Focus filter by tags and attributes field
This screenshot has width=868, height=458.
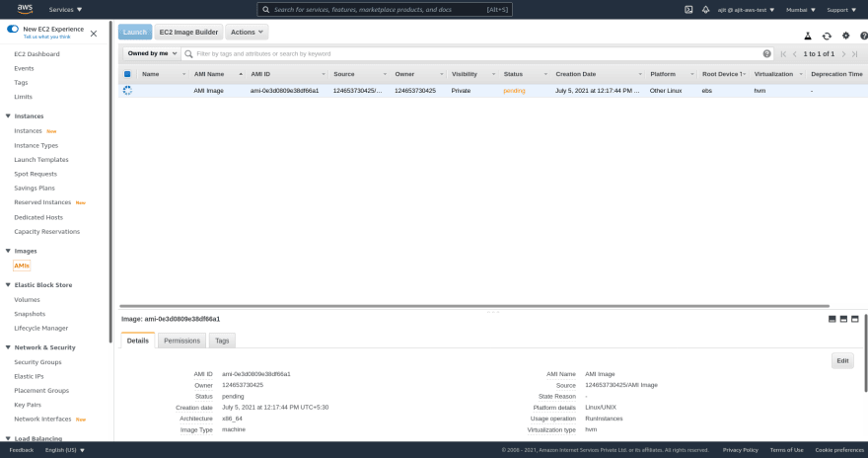(x=478, y=53)
